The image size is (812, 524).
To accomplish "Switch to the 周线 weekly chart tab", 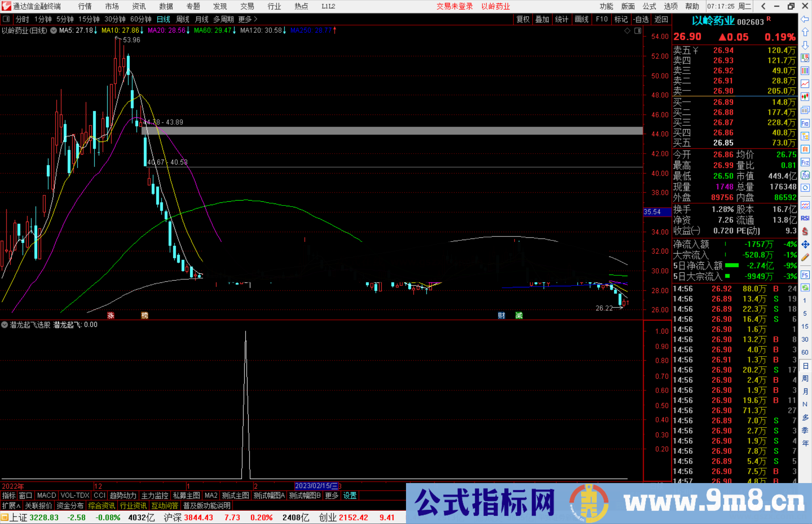I will click(x=183, y=19).
